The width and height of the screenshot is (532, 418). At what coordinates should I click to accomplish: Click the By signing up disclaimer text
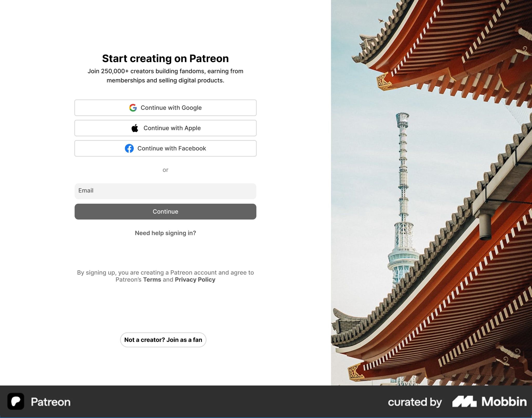pos(165,276)
